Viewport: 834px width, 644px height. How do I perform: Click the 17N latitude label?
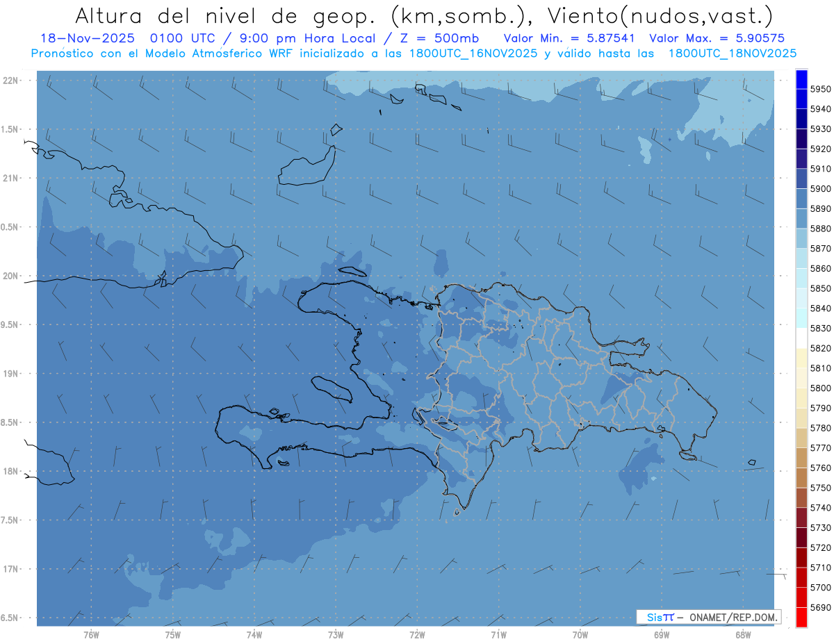pyautogui.click(x=11, y=569)
